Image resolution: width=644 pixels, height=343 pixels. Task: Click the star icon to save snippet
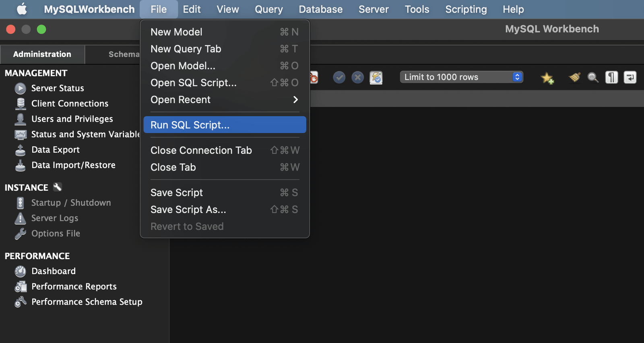547,77
